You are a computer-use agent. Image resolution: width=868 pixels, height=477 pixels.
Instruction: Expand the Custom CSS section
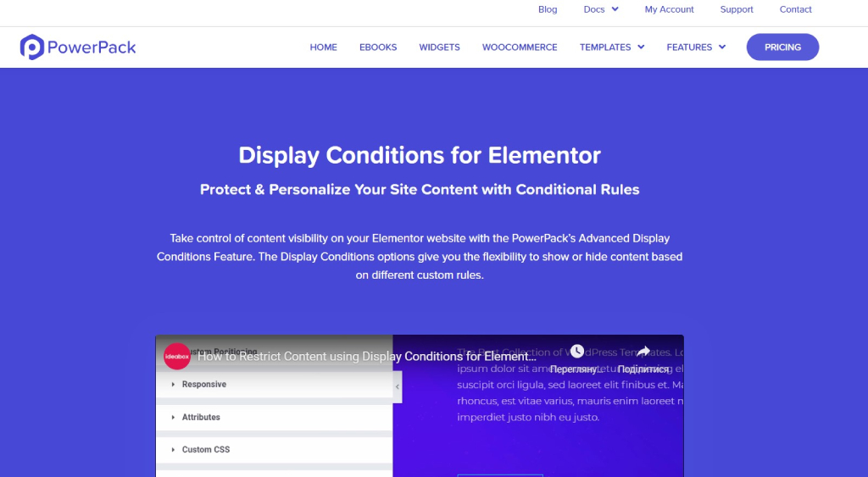[x=275, y=449]
